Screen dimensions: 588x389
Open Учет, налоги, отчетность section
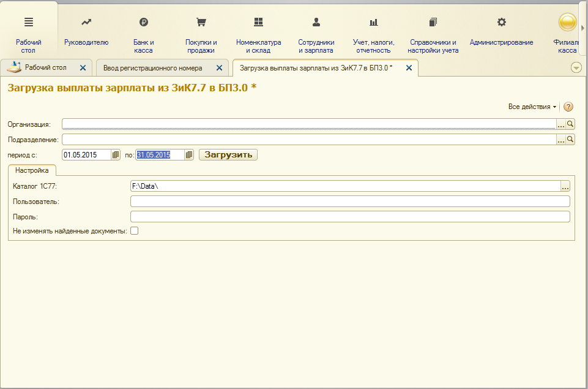(373, 36)
